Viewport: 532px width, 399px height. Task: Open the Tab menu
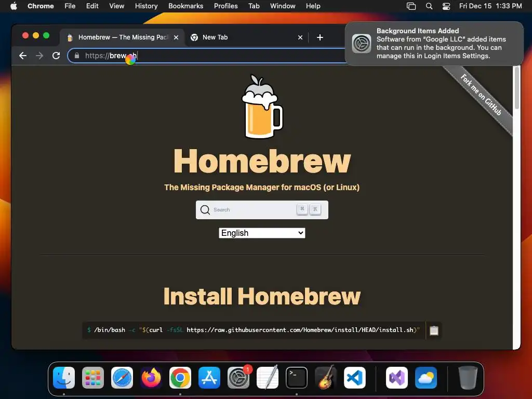254,6
